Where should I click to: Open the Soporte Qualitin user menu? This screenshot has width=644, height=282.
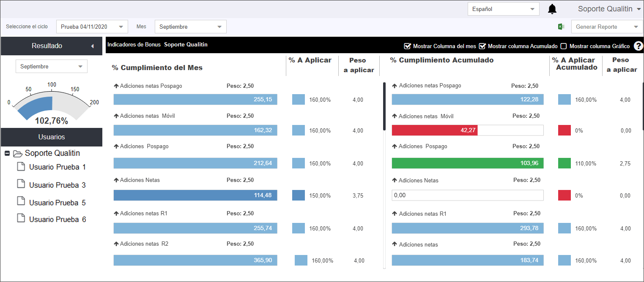pyautogui.click(x=609, y=9)
